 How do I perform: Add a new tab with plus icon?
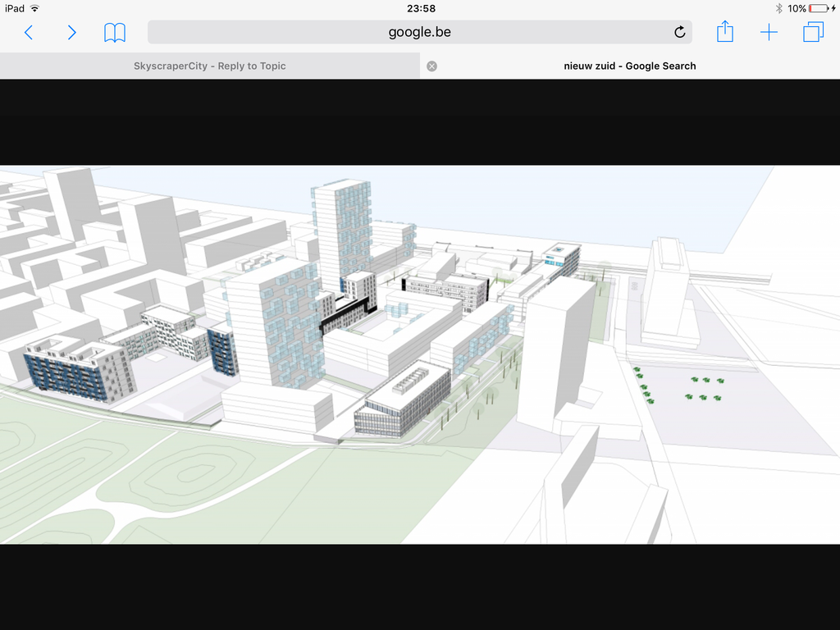(x=769, y=33)
